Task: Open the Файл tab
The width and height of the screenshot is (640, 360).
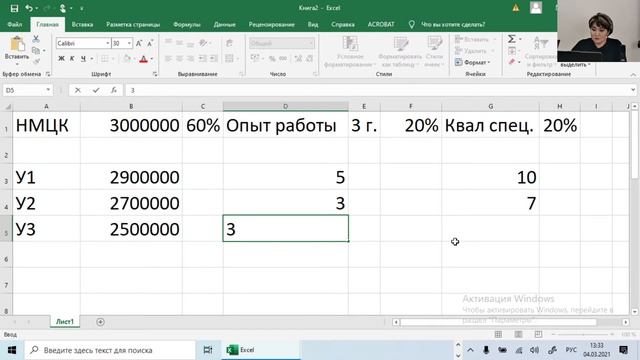Action: 15,24
